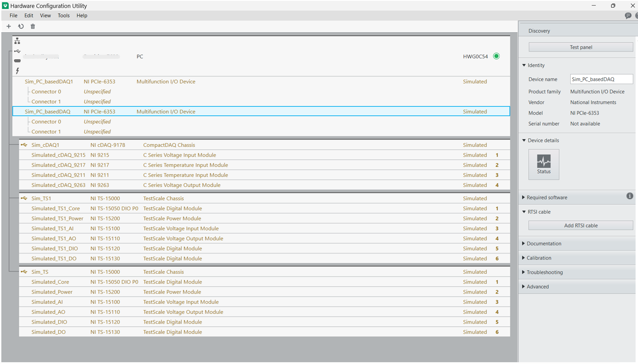Select the Simulated_AI module row
The width and height of the screenshot is (638, 364).
click(x=265, y=302)
